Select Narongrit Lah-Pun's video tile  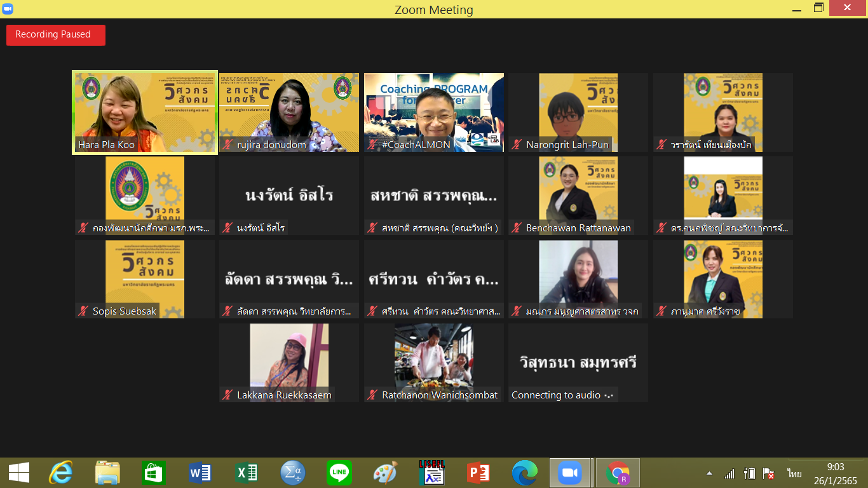click(578, 112)
